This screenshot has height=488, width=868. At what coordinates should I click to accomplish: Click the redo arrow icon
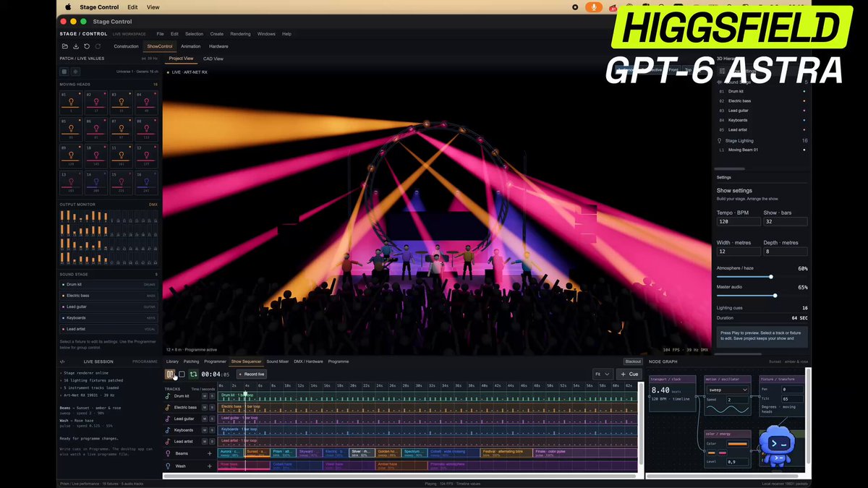pos(98,46)
